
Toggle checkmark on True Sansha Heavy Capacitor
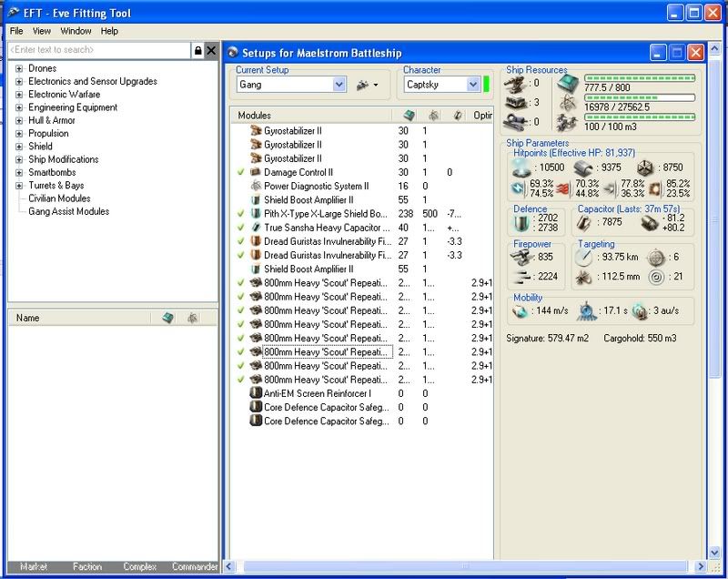(240, 228)
